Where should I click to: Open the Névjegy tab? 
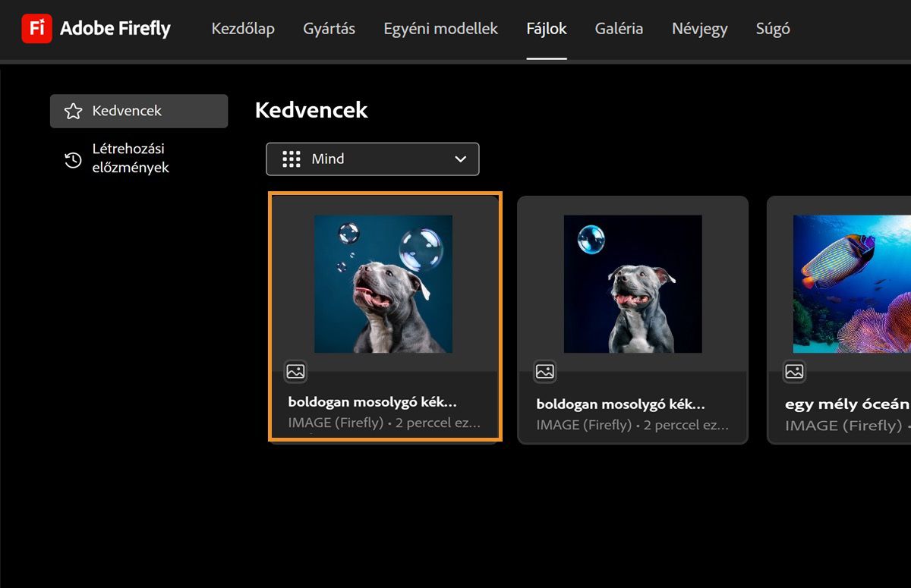(700, 29)
